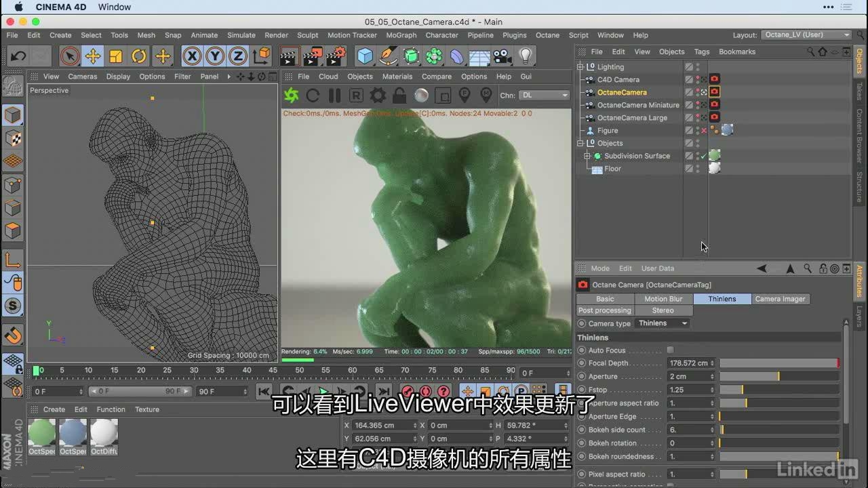Click Render View clapperboard icon

pos(290,56)
